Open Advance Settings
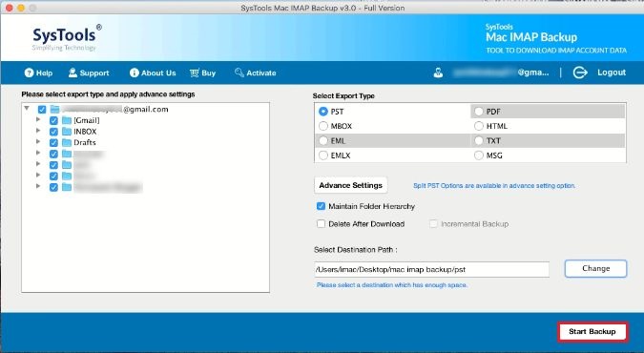This screenshot has width=644, height=353. (351, 185)
